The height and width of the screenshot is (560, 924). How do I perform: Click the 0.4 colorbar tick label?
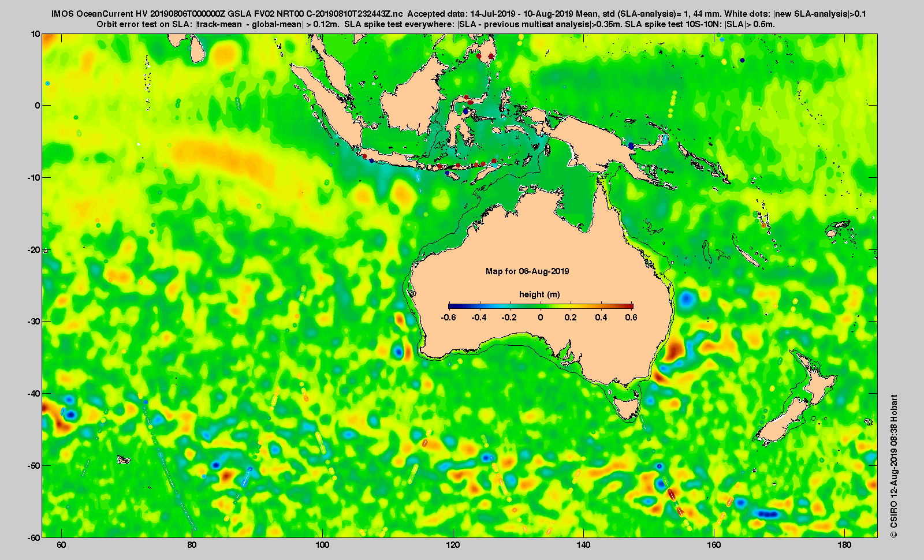601,318
